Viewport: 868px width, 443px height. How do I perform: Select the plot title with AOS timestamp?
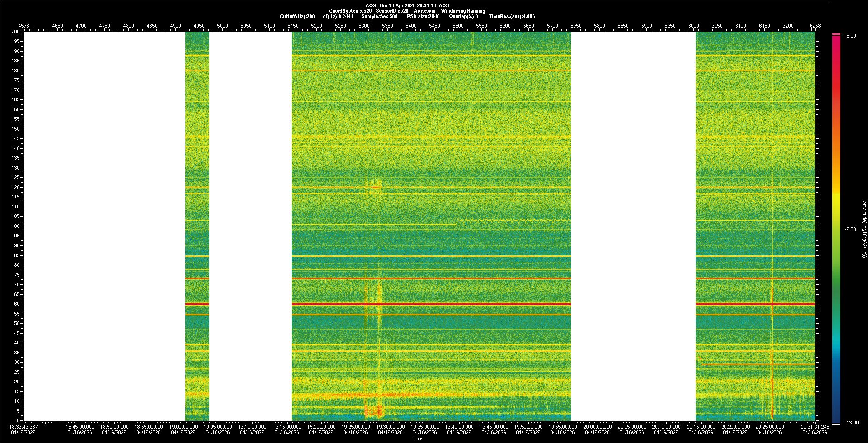coord(407,5)
